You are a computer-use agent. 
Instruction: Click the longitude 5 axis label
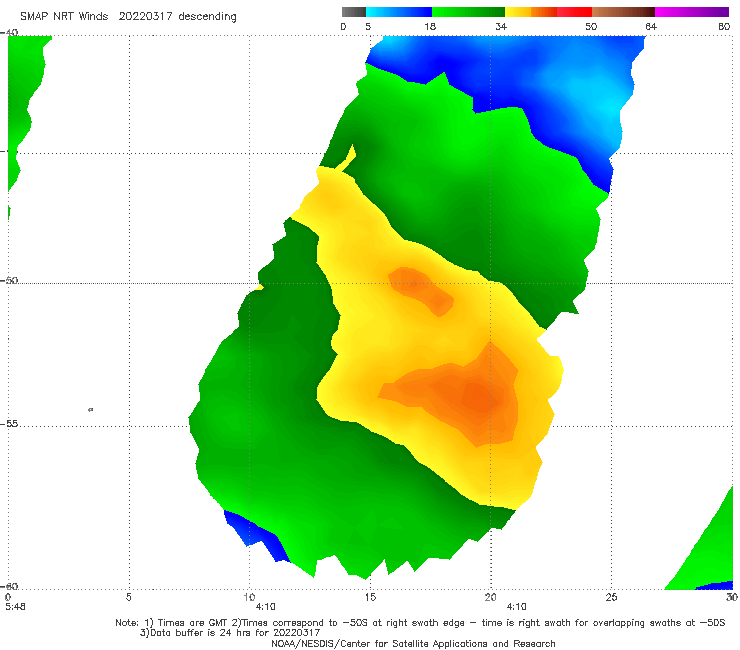[128, 597]
